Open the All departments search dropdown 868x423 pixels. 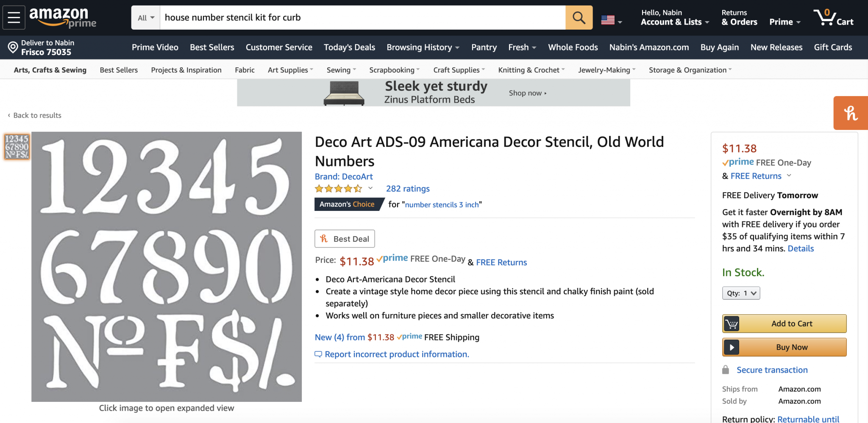point(146,18)
